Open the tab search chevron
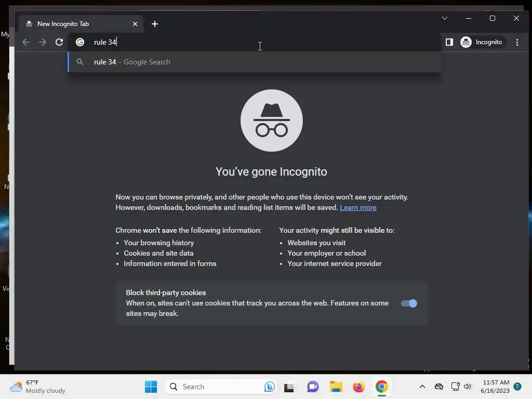 (445, 18)
